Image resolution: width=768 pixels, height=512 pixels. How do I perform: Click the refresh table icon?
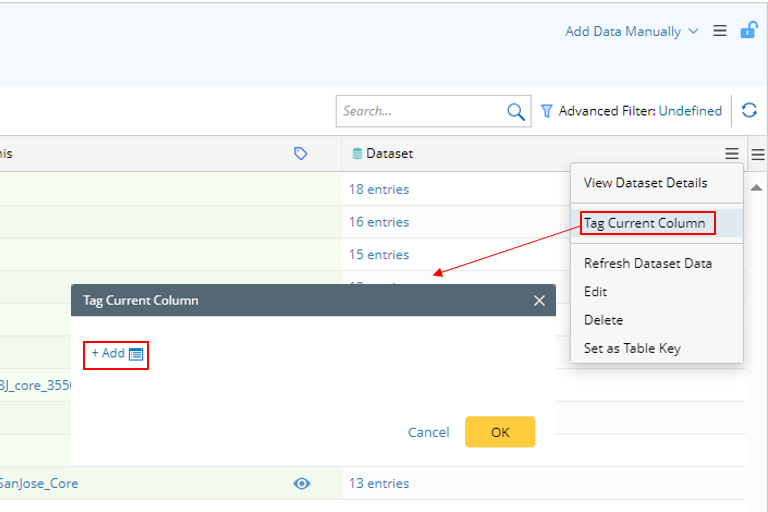[749, 110]
